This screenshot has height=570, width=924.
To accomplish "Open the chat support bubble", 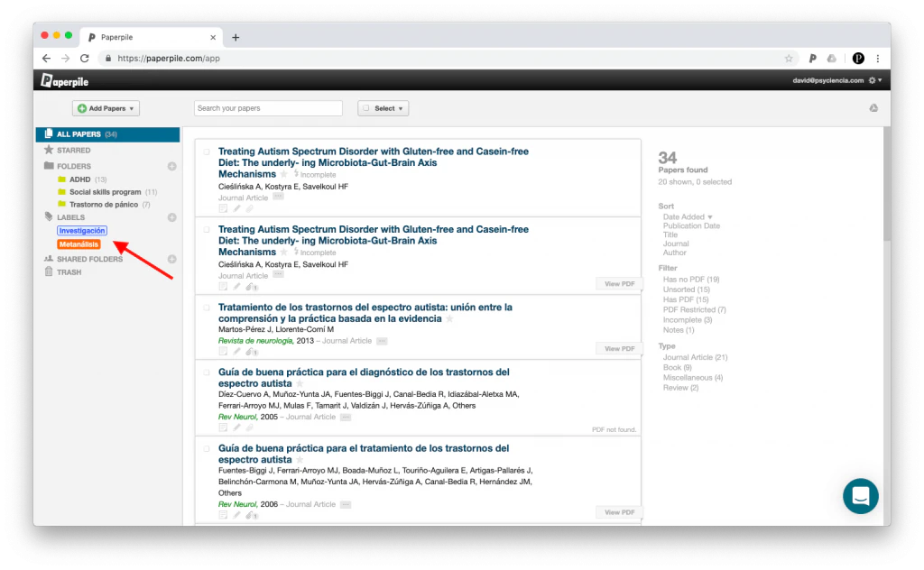I will 860,496.
